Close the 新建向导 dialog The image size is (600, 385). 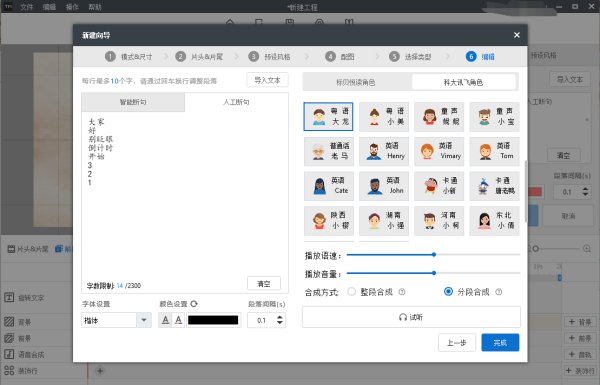click(517, 35)
